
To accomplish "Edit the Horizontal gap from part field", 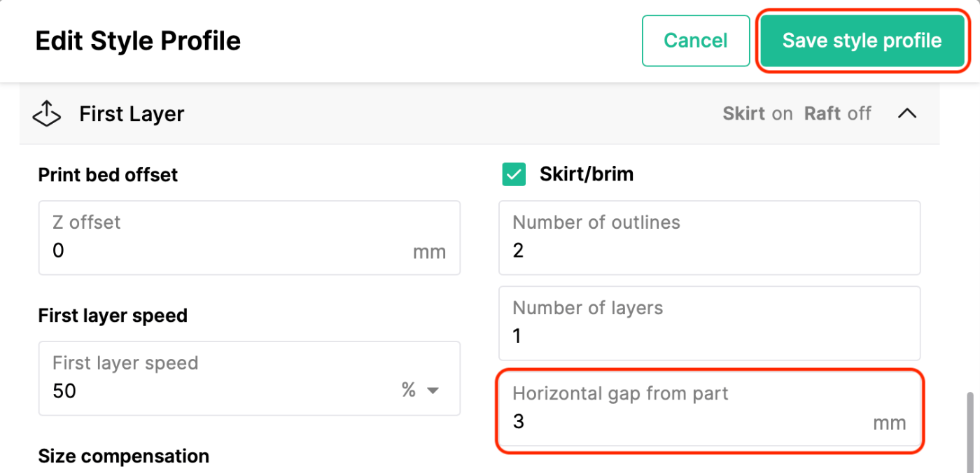I will 709,409.
